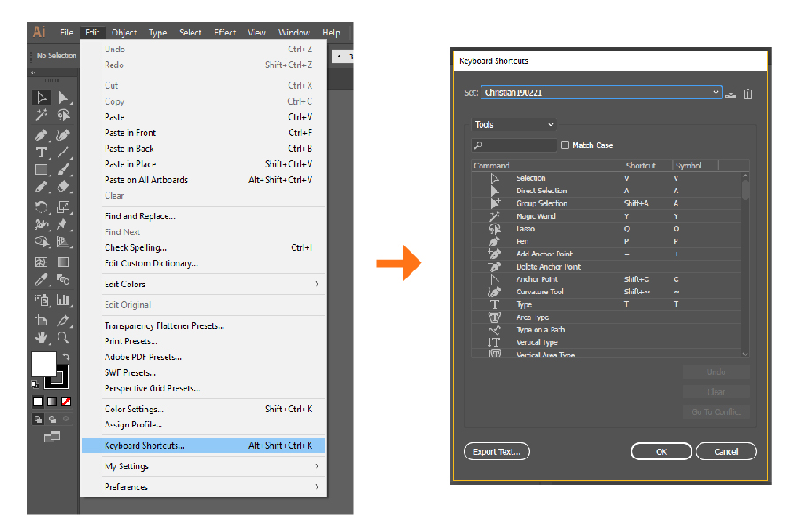Image resolution: width=798 pixels, height=532 pixels.
Task: Enable Draw Normal mode
Action: (37, 419)
